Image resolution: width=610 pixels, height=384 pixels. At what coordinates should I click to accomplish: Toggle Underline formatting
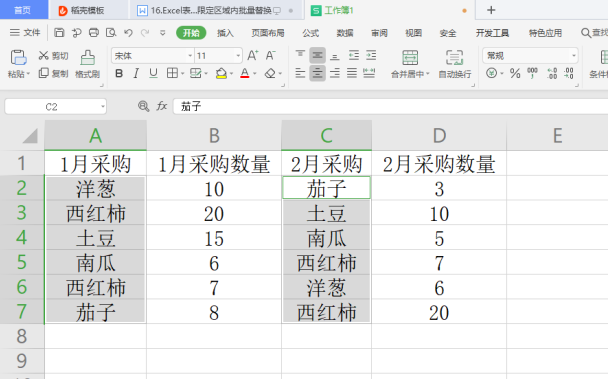pos(153,73)
